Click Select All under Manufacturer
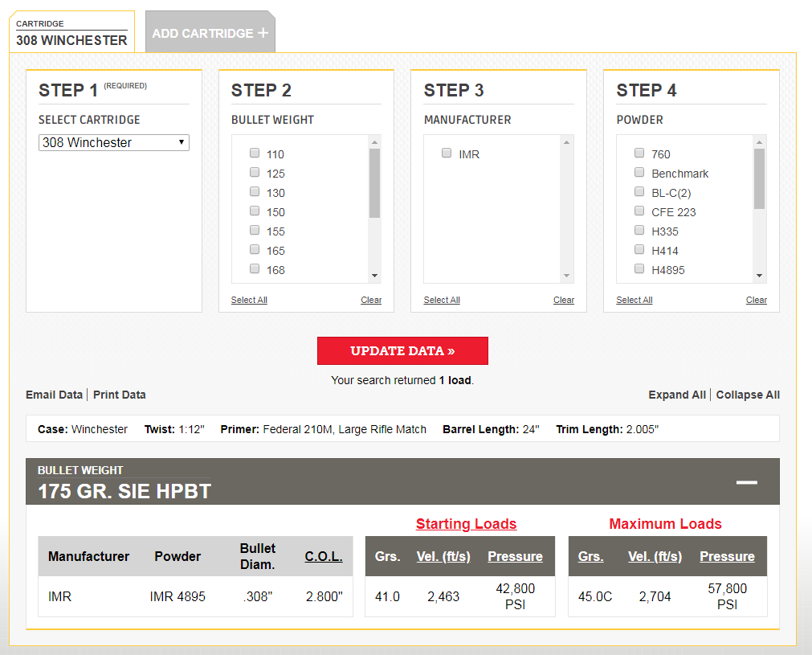This screenshot has width=812, height=655. click(x=442, y=300)
